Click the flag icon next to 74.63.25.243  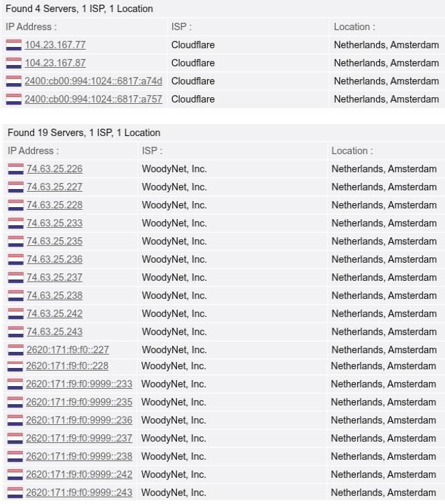point(15,332)
